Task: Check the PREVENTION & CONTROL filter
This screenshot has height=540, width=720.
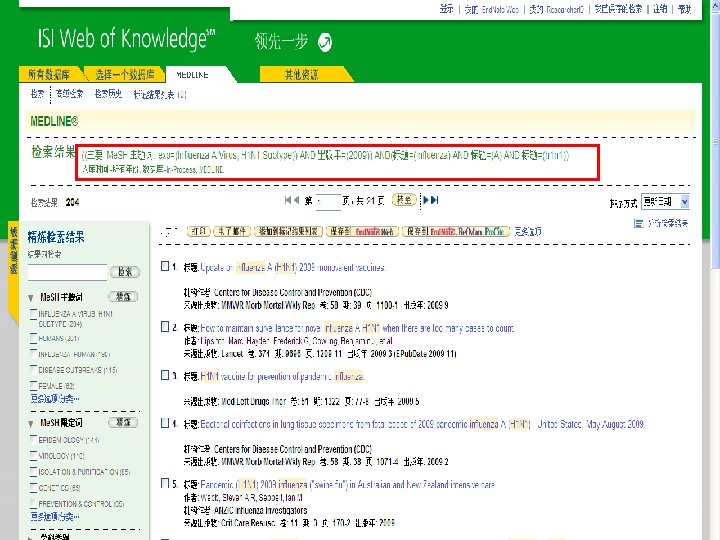Action: pyautogui.click(x=33, y=503)
